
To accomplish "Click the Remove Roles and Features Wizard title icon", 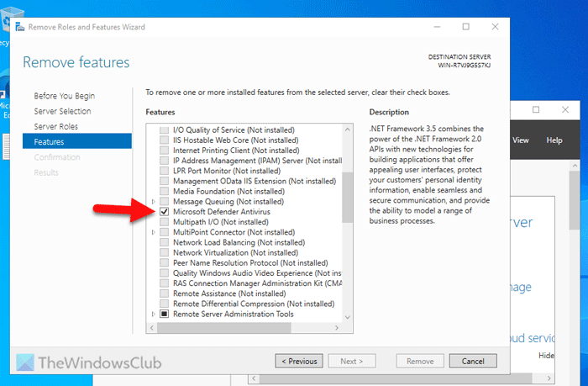I will tap(18, 28).
